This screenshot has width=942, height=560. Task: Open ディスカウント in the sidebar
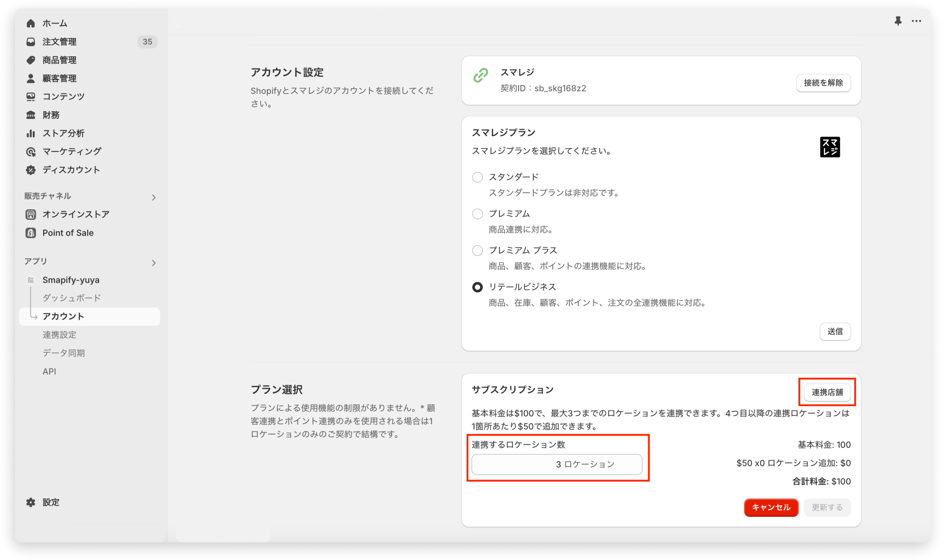pos(71,170)
